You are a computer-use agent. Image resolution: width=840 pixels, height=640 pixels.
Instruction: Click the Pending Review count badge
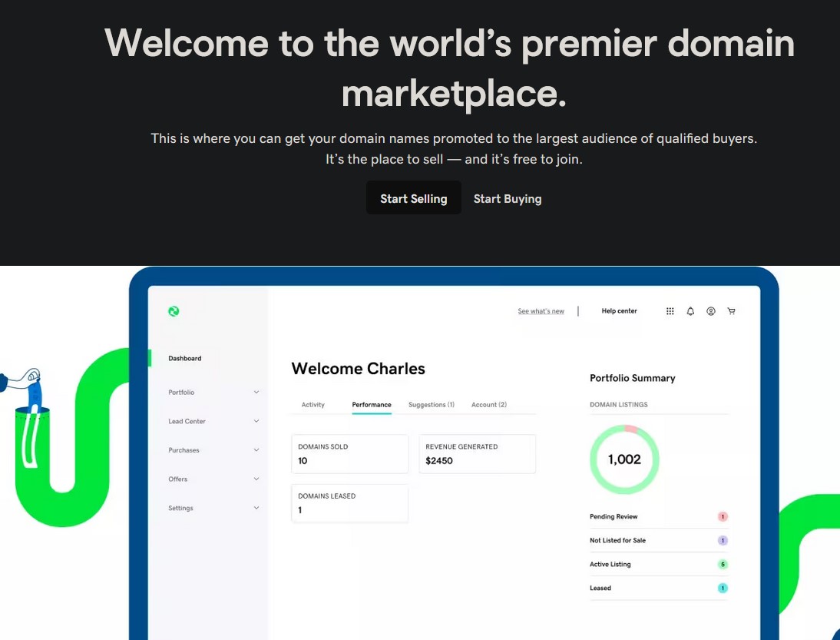click(723, 517)
